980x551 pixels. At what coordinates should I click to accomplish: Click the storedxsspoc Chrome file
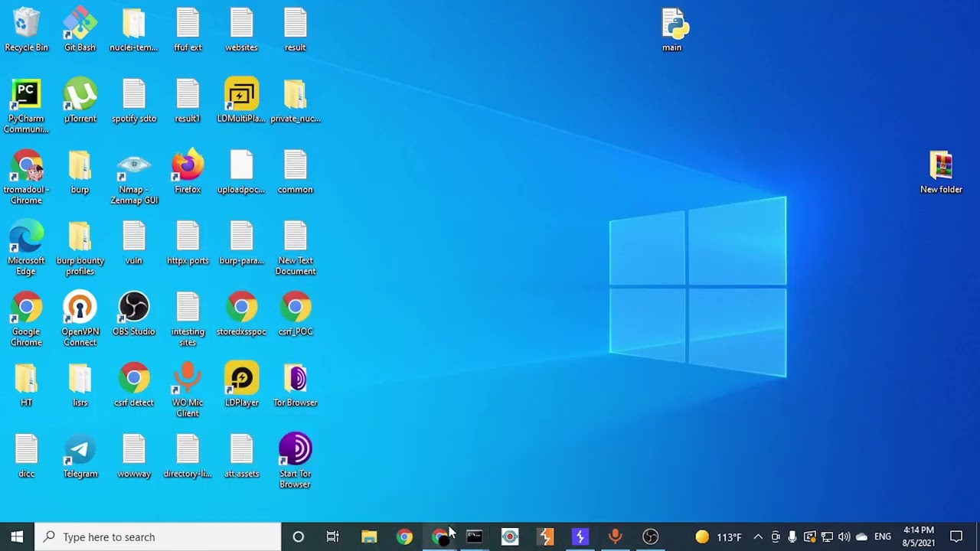241,315
